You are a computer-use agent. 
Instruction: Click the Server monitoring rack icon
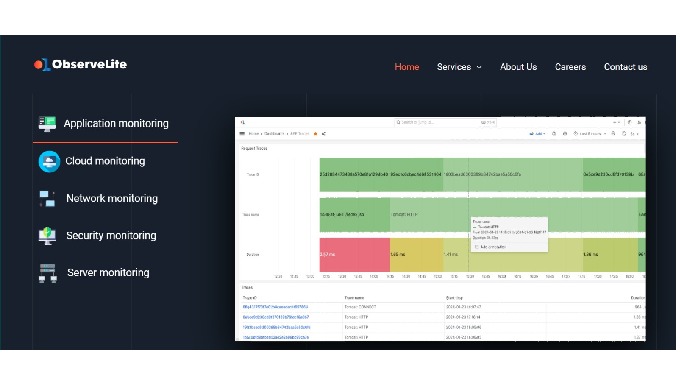tap(48, 273)
